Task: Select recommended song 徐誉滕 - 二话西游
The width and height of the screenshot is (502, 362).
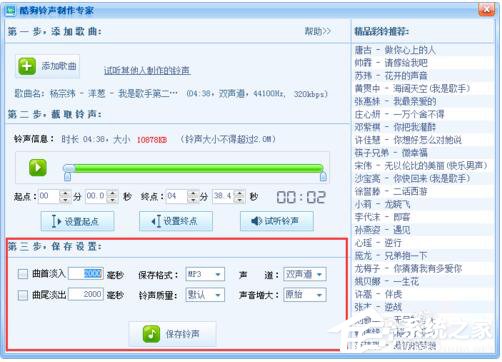Action: click(x=391, y=191)
